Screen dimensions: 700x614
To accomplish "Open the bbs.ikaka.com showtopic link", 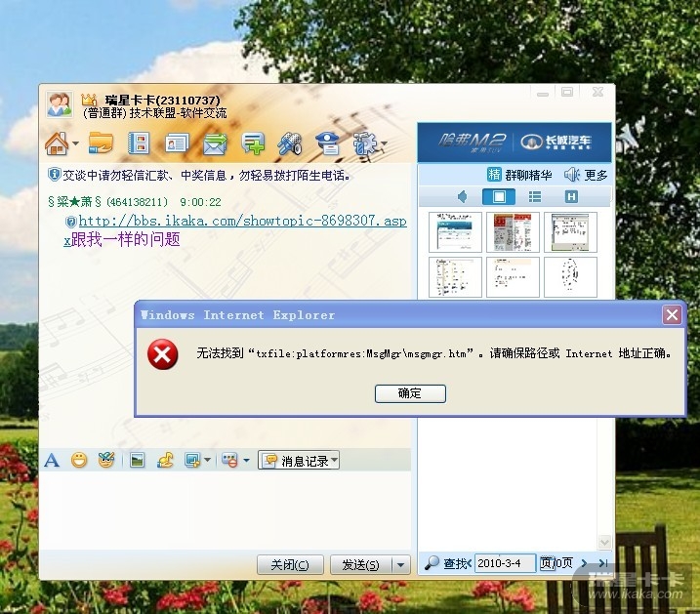I will (x=242, y=221).
